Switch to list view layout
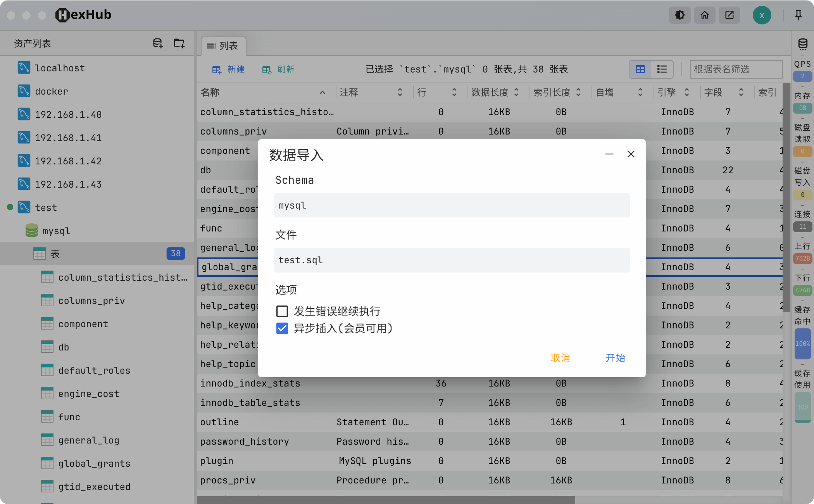This screenshot has height=504, width=814. [x=662, y=69]
